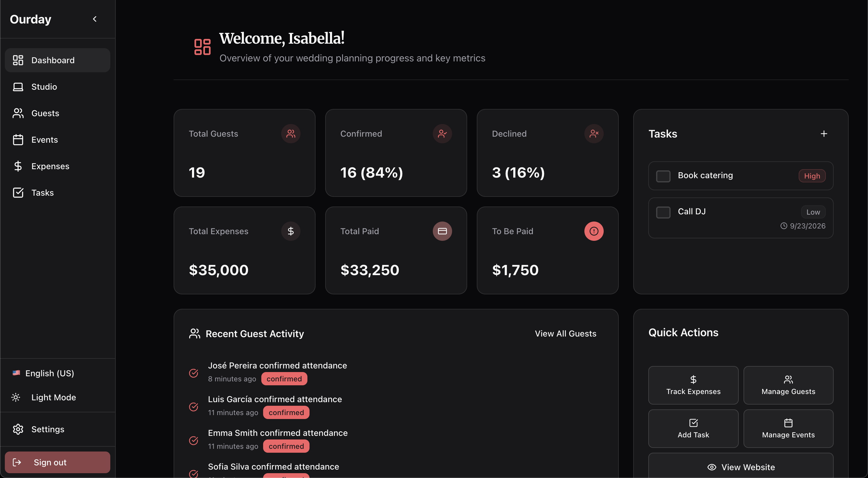The width and height of the screenshot is (868, 478).
Task: Click the dashboard grid icon beside Welcome
Action: (202, 47)
